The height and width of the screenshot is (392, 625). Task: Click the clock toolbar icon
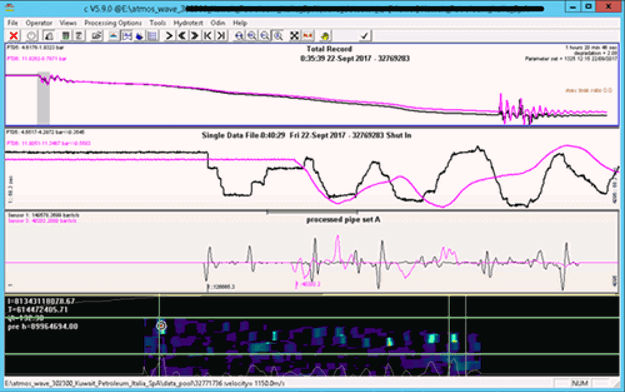pos(31,36)
